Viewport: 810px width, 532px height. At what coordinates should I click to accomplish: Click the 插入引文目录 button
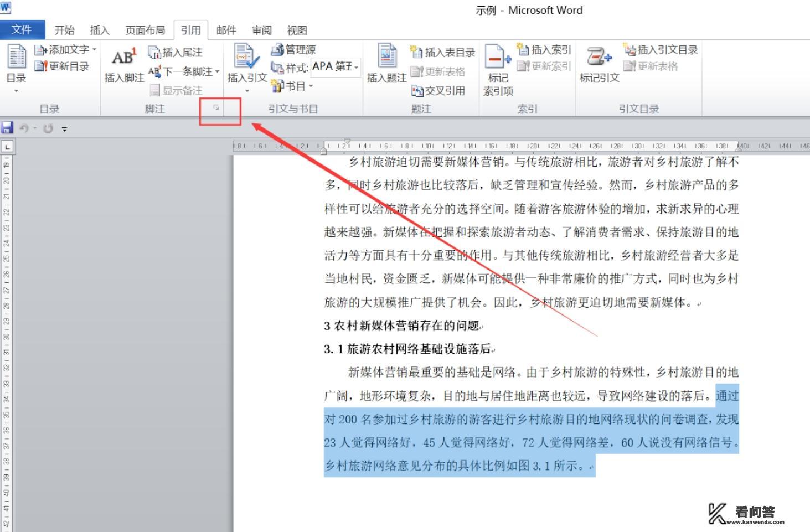pyautogui.click(x=660, y=49)
